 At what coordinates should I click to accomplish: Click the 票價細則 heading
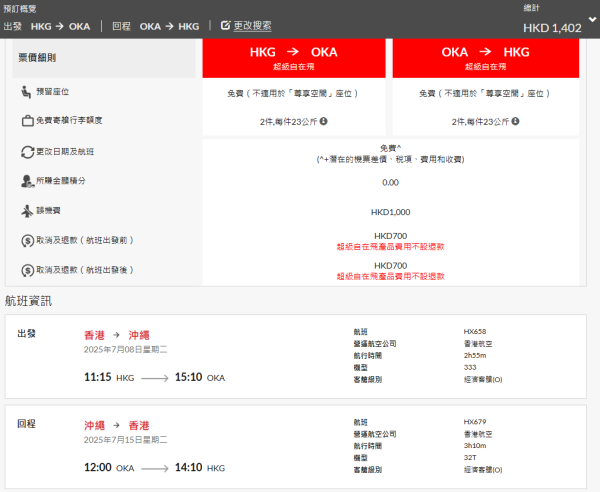[37, 58]
